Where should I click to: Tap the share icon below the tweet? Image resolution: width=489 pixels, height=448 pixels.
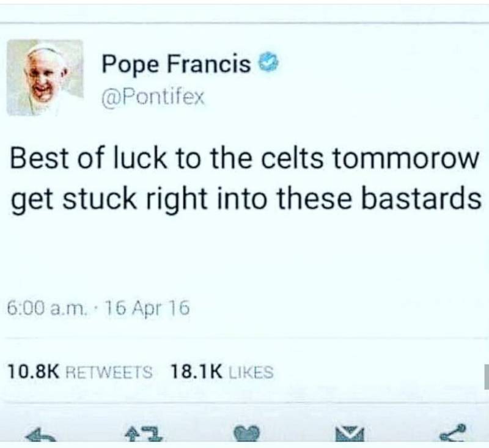click(x=454, y=433)
